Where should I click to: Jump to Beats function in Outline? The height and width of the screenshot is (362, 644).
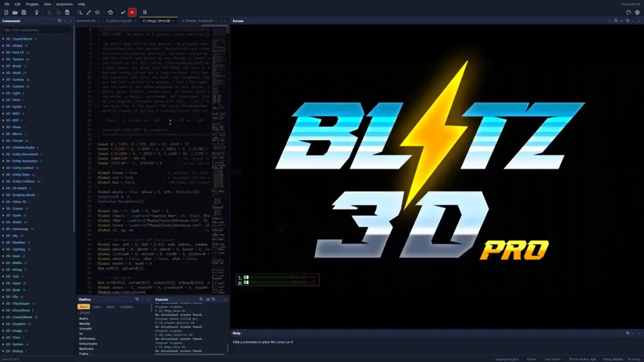coord(84,318)
